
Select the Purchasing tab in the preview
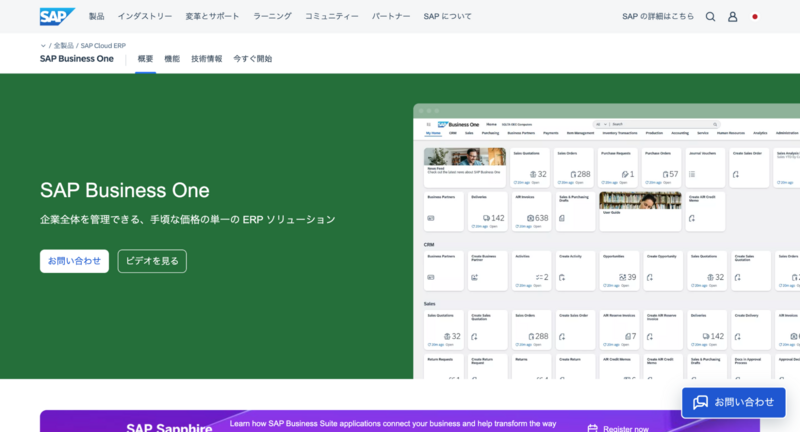click(490, 133)
